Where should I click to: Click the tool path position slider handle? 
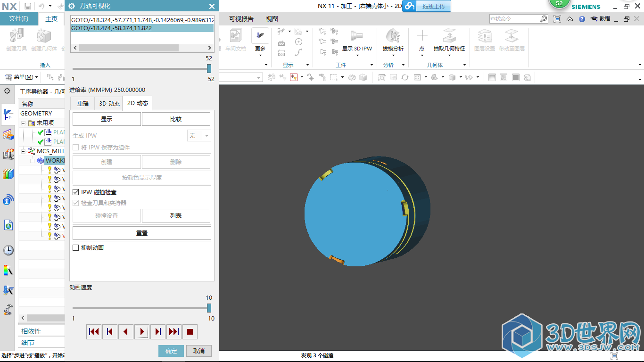point(209,69)
